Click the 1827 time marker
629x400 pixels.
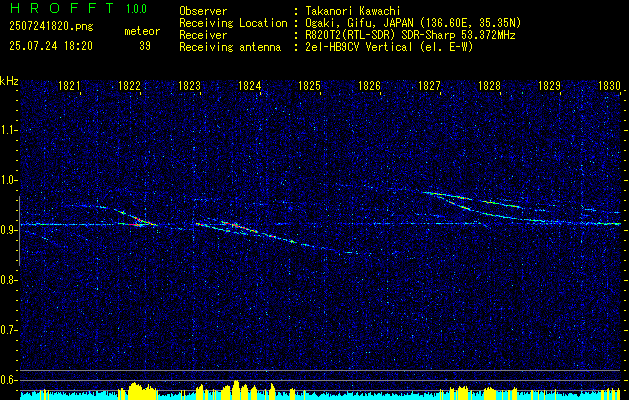click(430, 85)
